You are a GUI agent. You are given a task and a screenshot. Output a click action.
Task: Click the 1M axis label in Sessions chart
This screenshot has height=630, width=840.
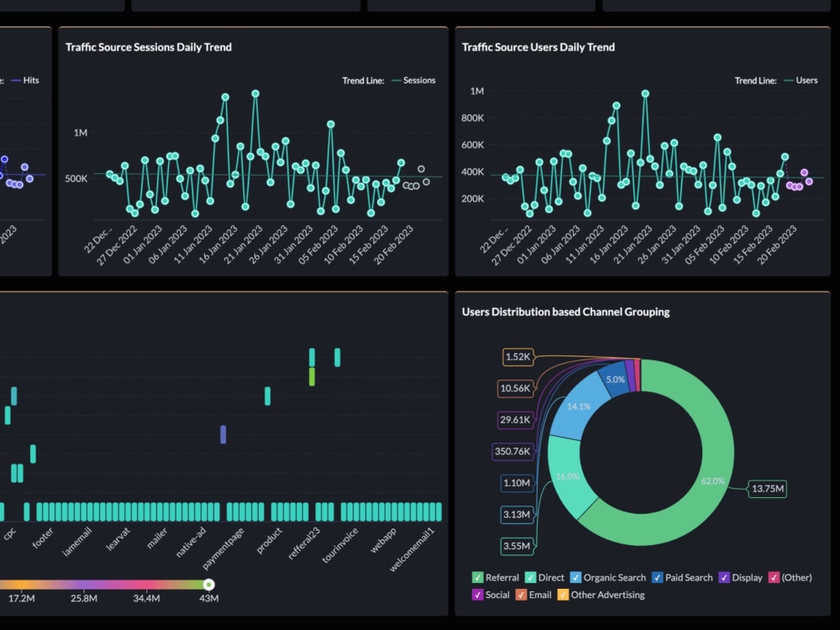[81, 133]
